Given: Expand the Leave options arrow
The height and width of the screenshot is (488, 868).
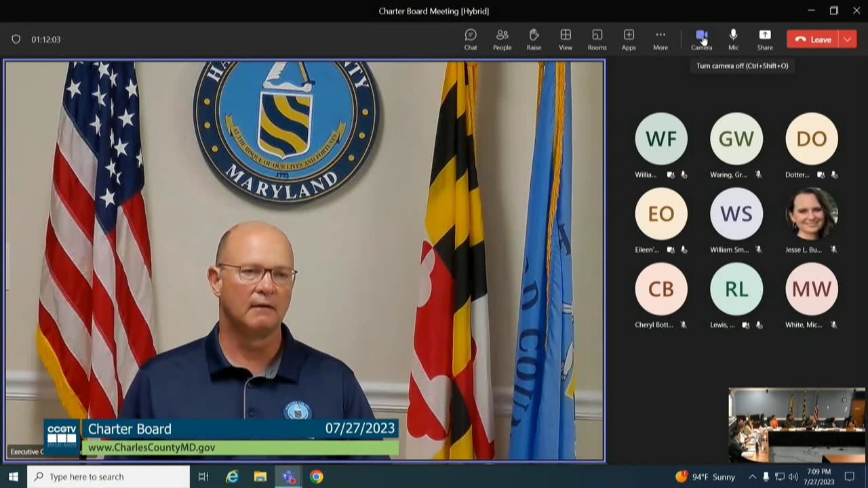Looking at the screenshot, I should pyautogui.click(x=848, y=39).
